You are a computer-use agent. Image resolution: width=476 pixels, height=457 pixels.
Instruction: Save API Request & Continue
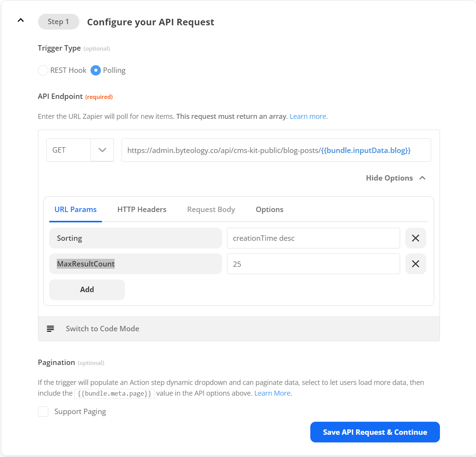click(375, 432)
